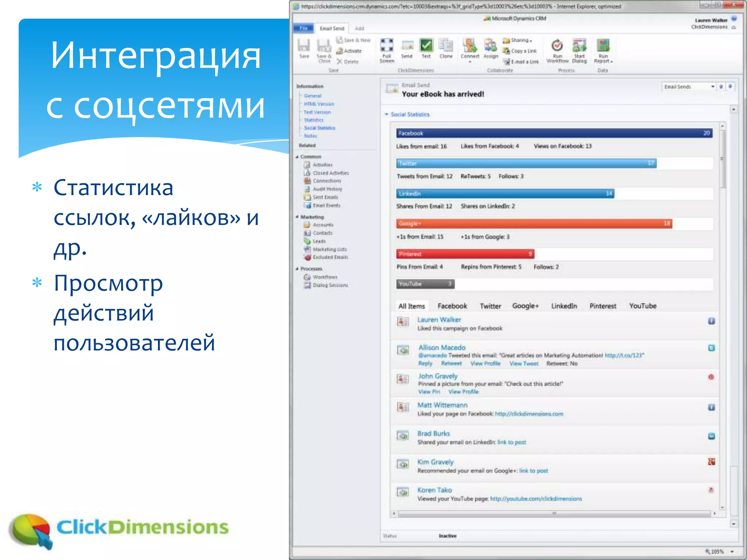Collapse the Social Statistics section
747x560 pixels.
tap(387, 114)
